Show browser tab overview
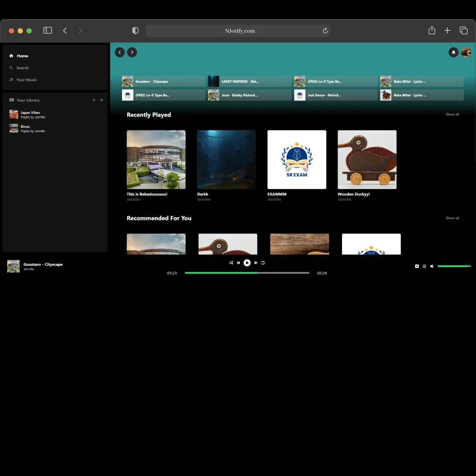476x476 pixels. 463,30
